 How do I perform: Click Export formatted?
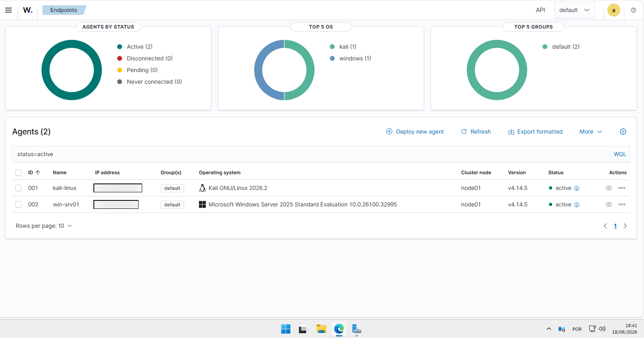tap(535, 132)
